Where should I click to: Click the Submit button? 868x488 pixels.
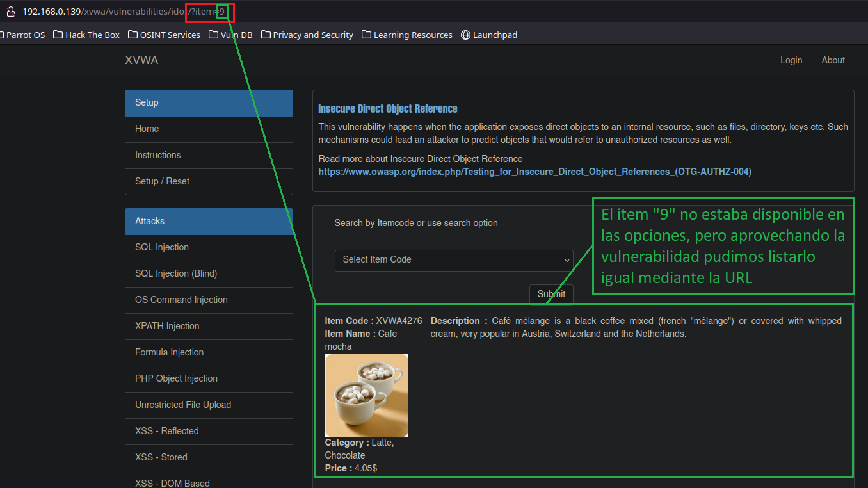click(x=551, y=294)
